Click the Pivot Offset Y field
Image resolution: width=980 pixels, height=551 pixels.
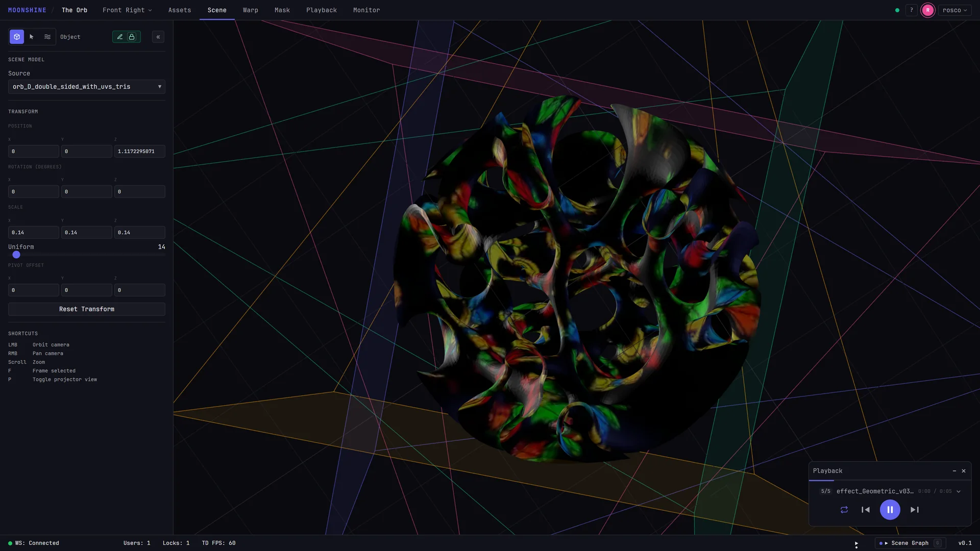pyautogui.click(x=87, y=290)
